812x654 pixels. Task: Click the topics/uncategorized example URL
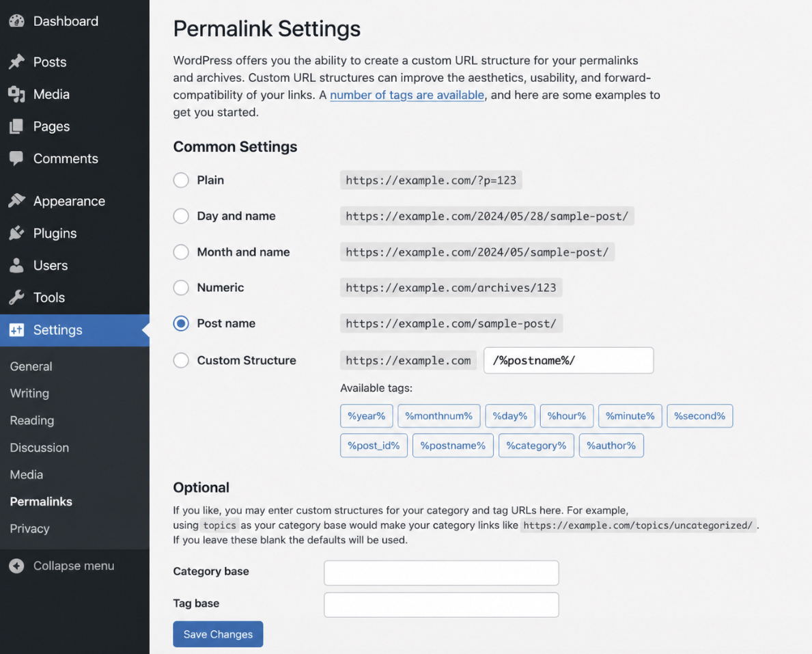coord(637,526)
